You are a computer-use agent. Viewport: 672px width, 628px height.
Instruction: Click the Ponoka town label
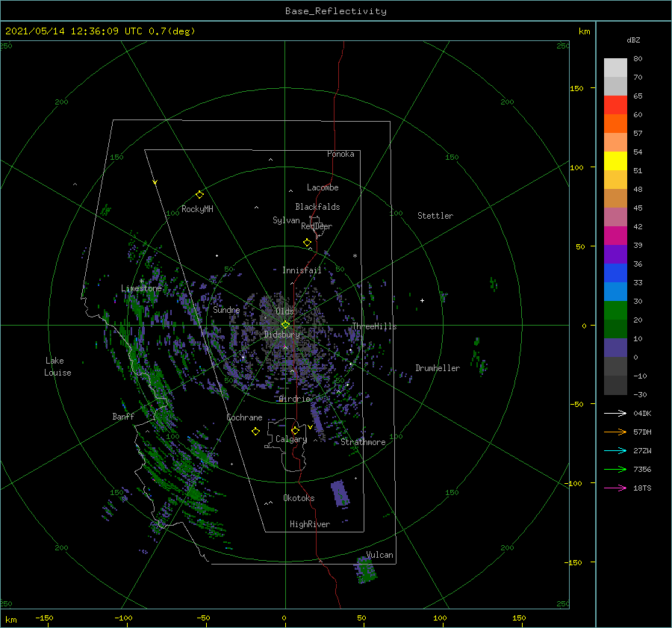(340, 154)
